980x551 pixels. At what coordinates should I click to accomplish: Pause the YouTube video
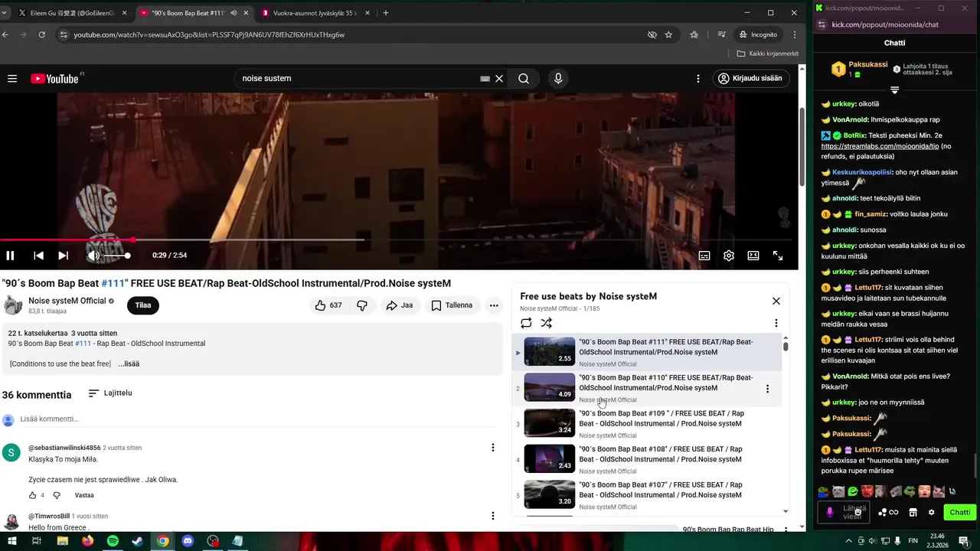click(x=10, y=256)
